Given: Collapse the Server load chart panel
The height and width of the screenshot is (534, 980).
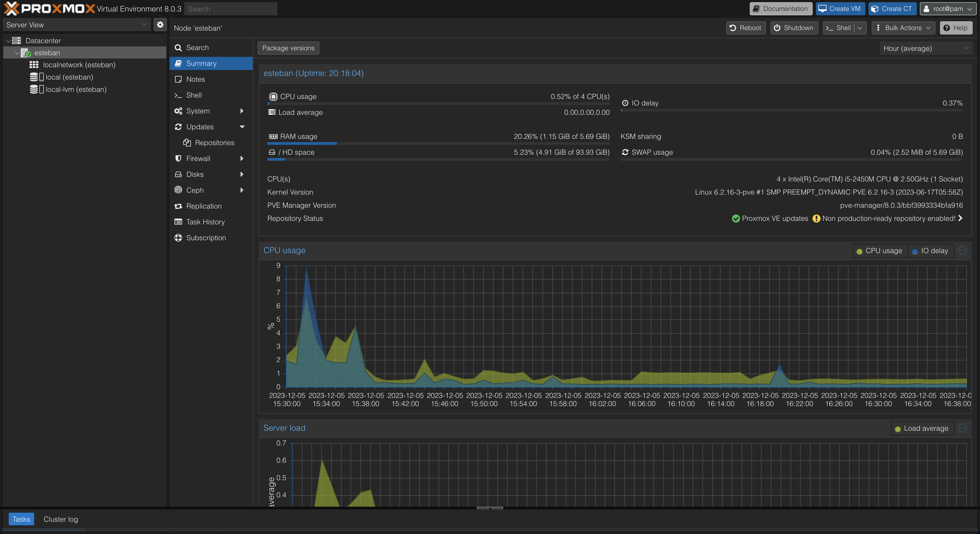Looking at the screenshot, I should (x=962, y=428).
